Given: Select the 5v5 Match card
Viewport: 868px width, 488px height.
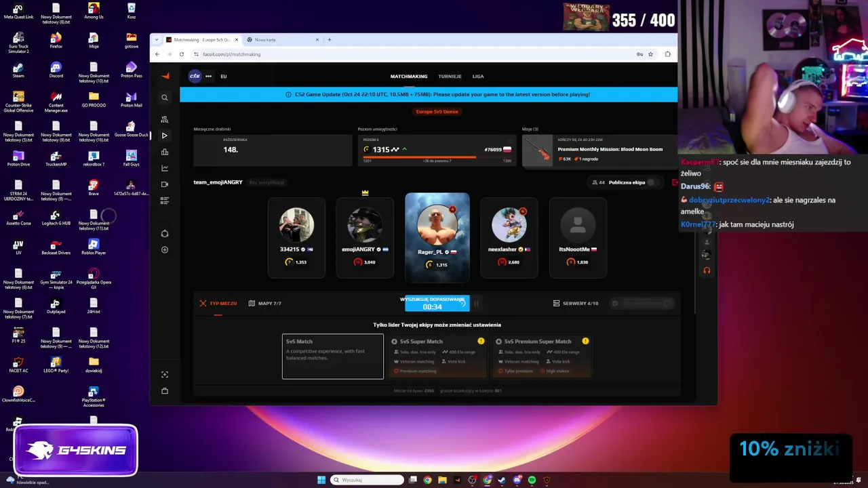Looking at the screenshot, I should (x=333, y=357).
